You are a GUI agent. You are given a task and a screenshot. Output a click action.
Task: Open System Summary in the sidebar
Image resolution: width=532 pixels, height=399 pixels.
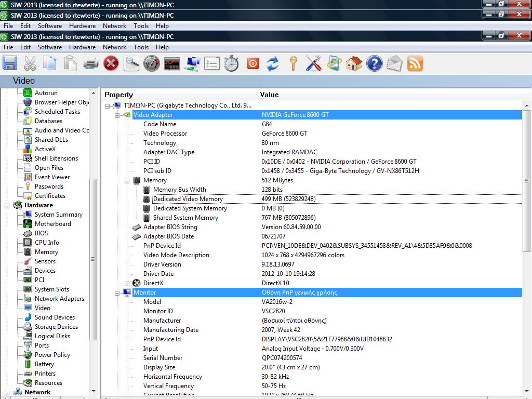pyautogui.click(x=59, y=214)
